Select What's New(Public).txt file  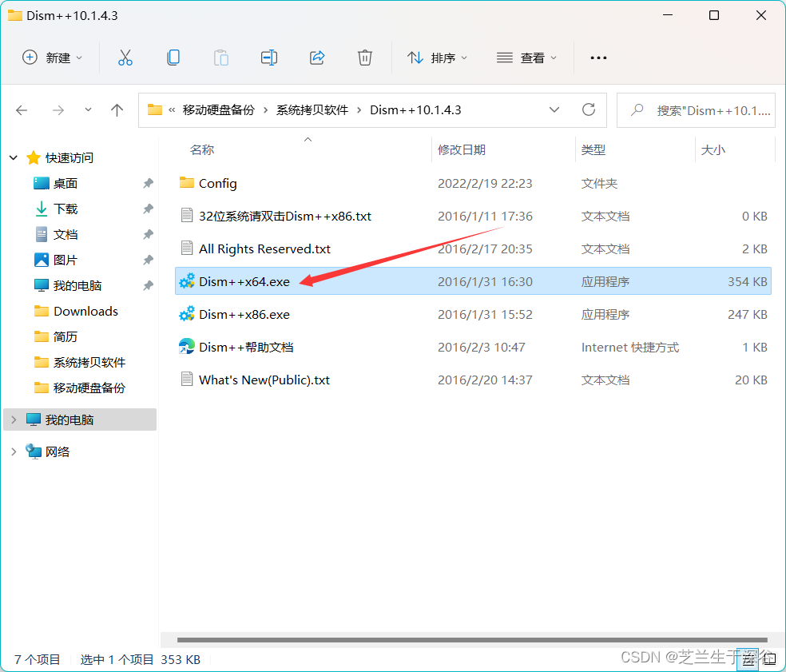[x=473, y=380]
